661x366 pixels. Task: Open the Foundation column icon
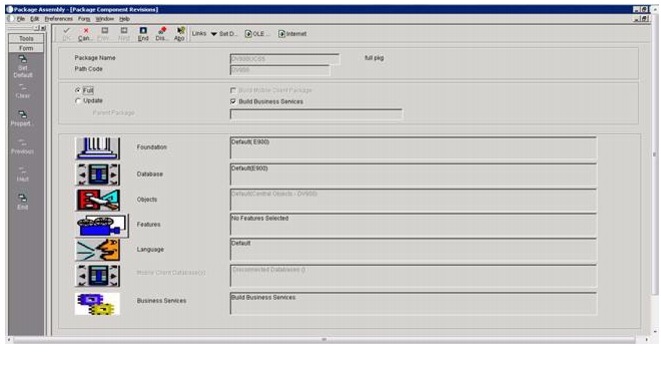click(97, 148)
